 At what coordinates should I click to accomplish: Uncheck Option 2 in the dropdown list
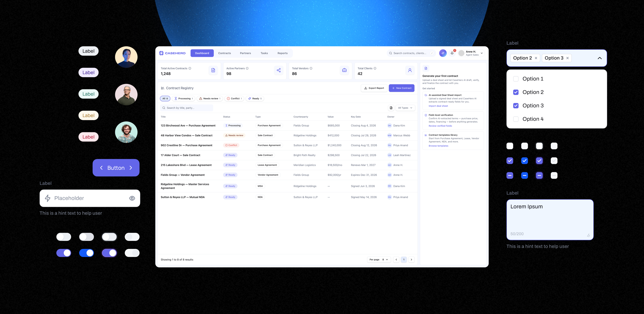point(516,92)
